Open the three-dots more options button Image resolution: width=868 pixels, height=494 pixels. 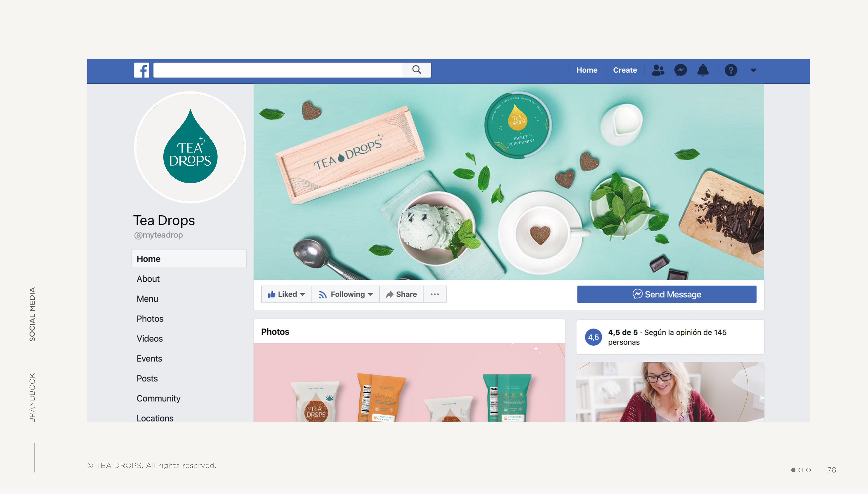435,294
